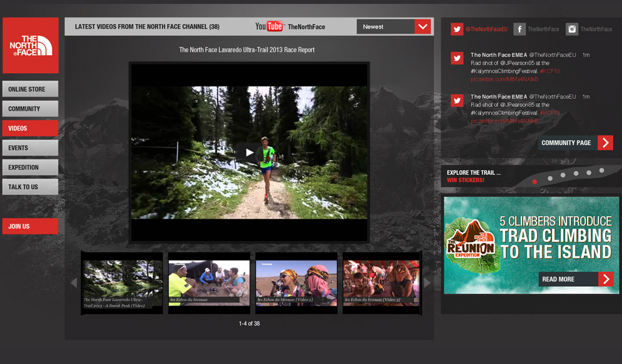Click the first tweet's Twitter bird icon
The height and width of the screenshot is (364, 622).
click(457, 58)
